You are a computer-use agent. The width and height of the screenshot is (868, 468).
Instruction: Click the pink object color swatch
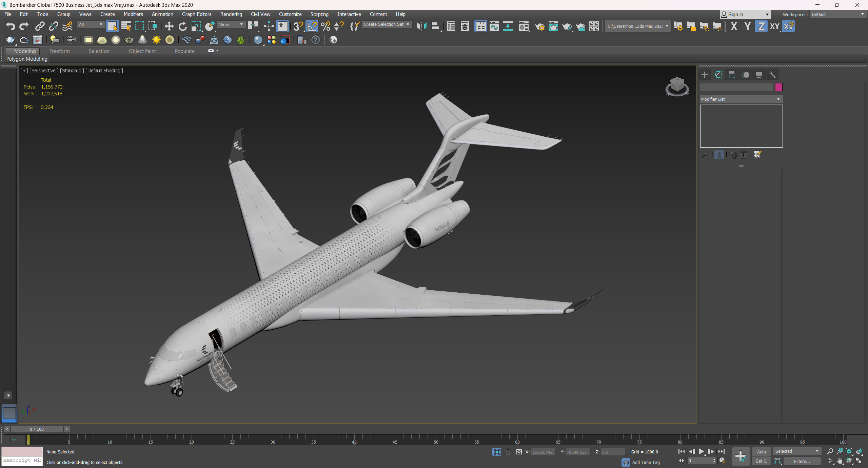tap(779, 87)
